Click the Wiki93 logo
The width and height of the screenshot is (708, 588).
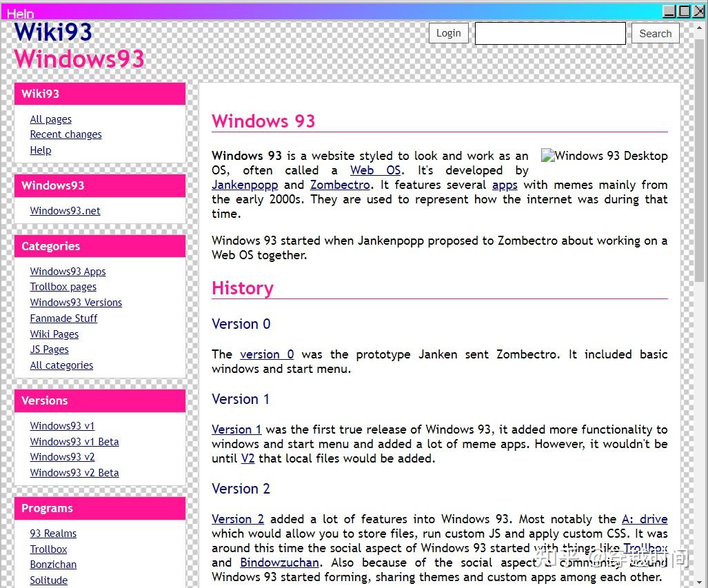(52, 31)
